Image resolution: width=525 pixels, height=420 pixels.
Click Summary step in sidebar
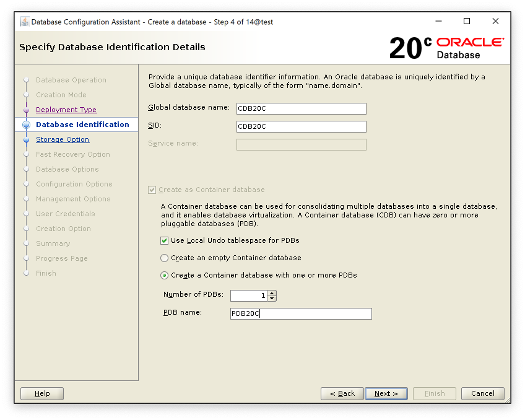[53, 243]
